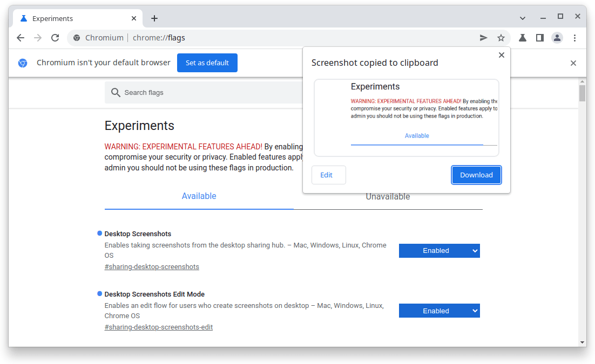
Task: Open the three-dot browser menu
Action: click(575, 38)
